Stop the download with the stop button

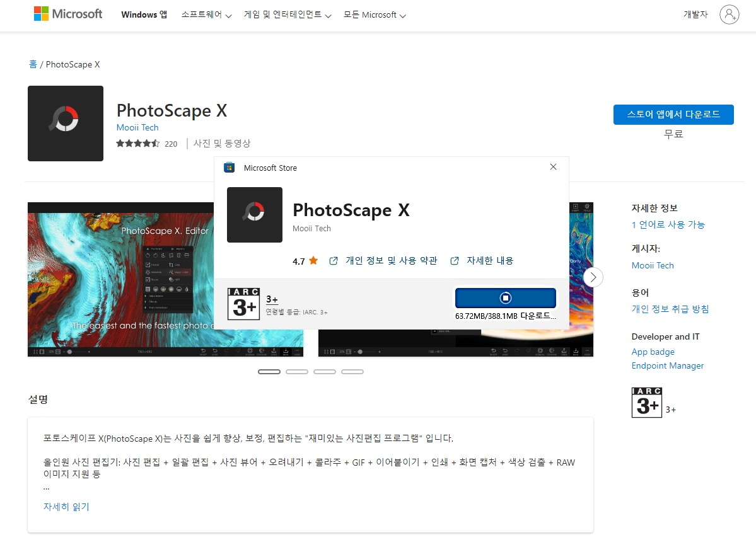tap(505, 298)
